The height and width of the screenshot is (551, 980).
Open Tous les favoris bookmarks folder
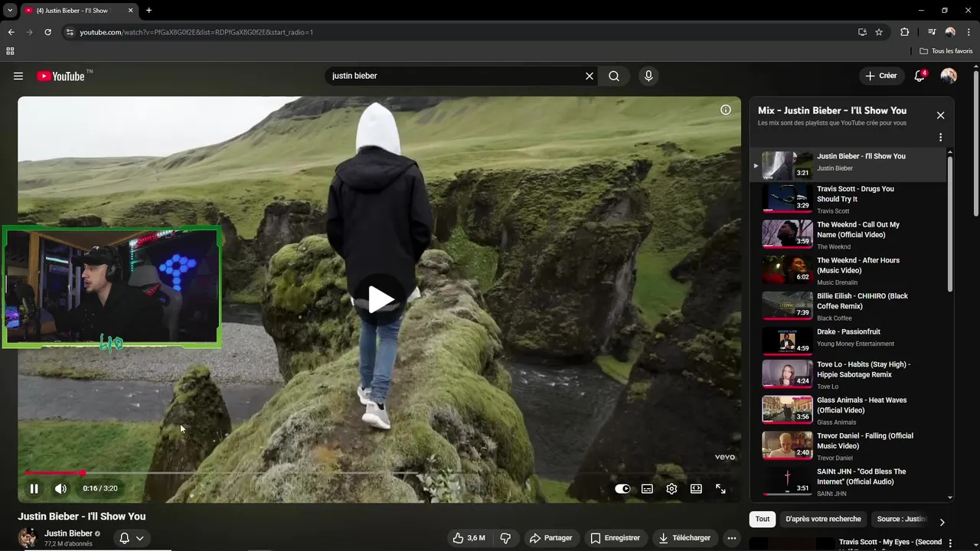tap(946, 51)
